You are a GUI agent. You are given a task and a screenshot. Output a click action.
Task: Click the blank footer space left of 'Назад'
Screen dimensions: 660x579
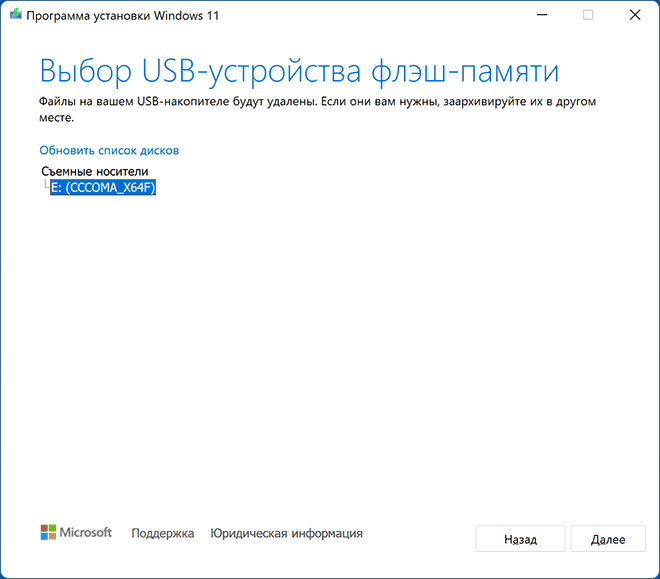420,538
